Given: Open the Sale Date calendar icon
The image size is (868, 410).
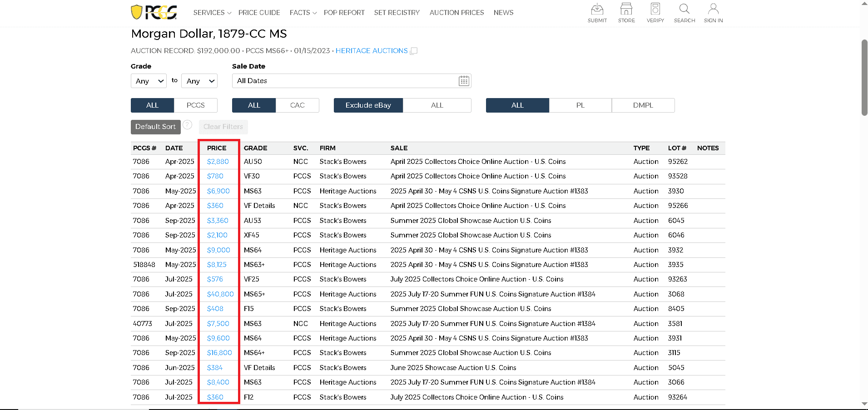Looking at the screenshot, I should 464,81.
